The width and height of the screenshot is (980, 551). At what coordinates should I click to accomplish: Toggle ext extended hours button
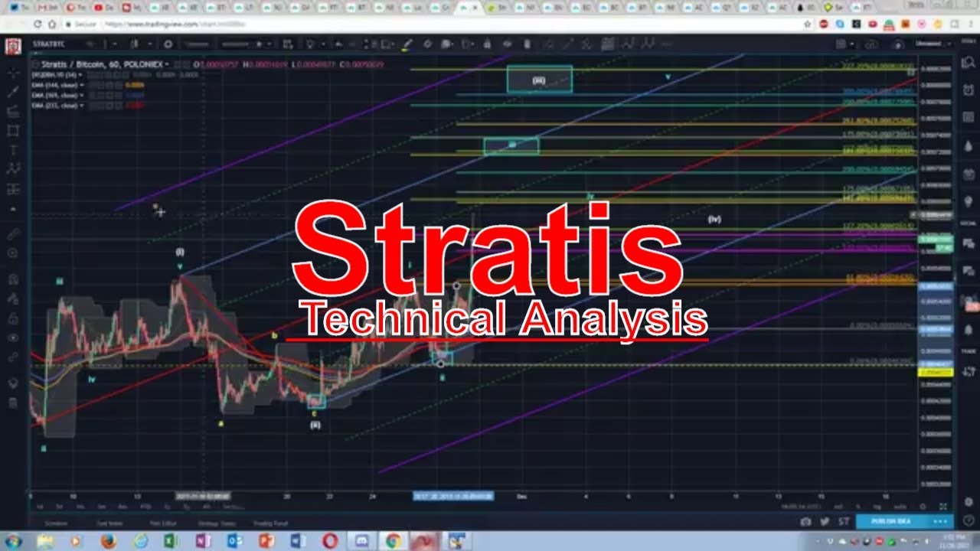coord(838,506)
